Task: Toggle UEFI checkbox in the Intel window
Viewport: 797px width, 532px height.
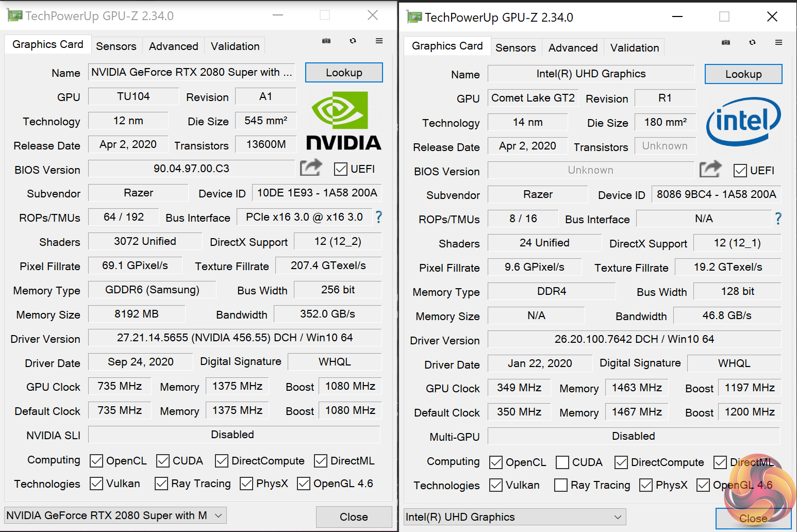Action: point(740,171)
